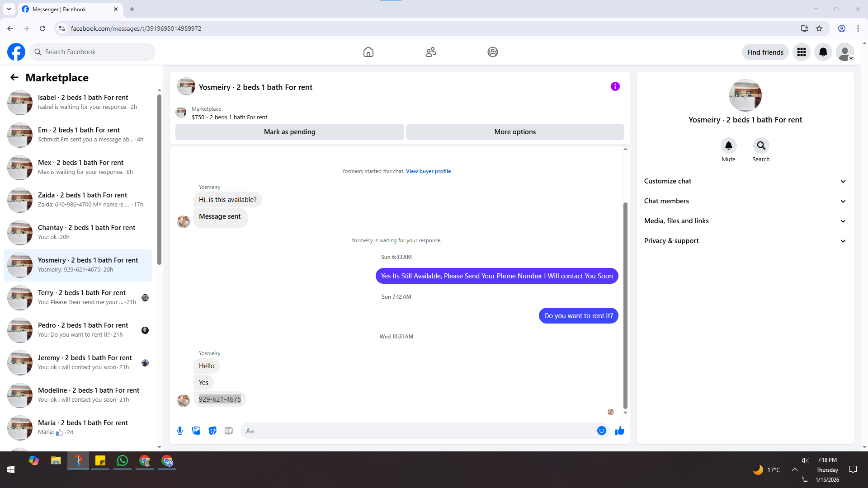The height and width of the screenshot is (488, 868).
Task: Open the Facebook Home tab
Action: pyautogui.click(x=368, y=52)
